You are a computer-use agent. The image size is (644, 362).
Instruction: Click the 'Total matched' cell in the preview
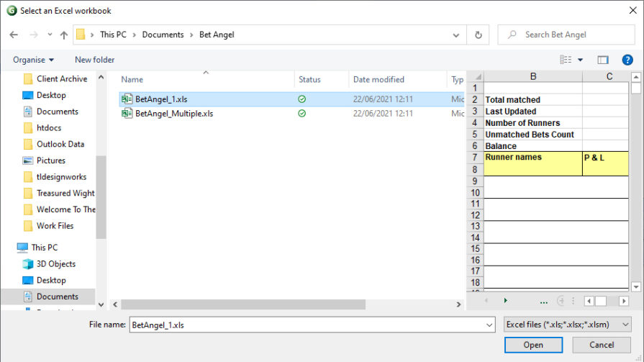[533, 100]
